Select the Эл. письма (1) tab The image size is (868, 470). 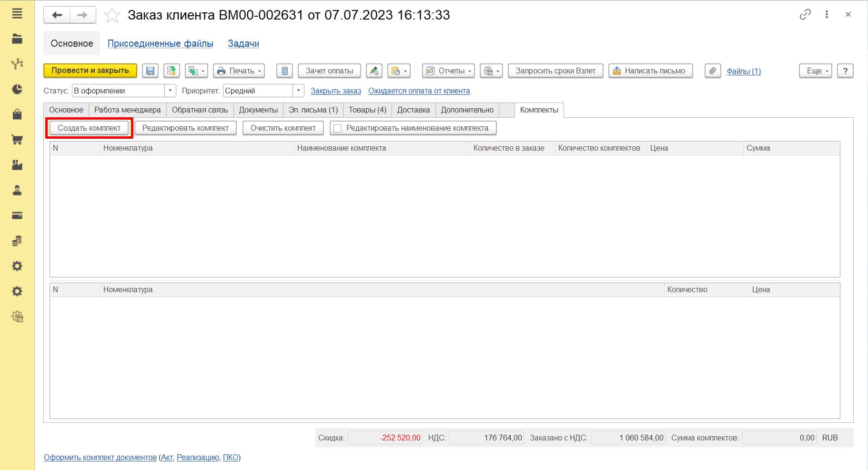313,110
